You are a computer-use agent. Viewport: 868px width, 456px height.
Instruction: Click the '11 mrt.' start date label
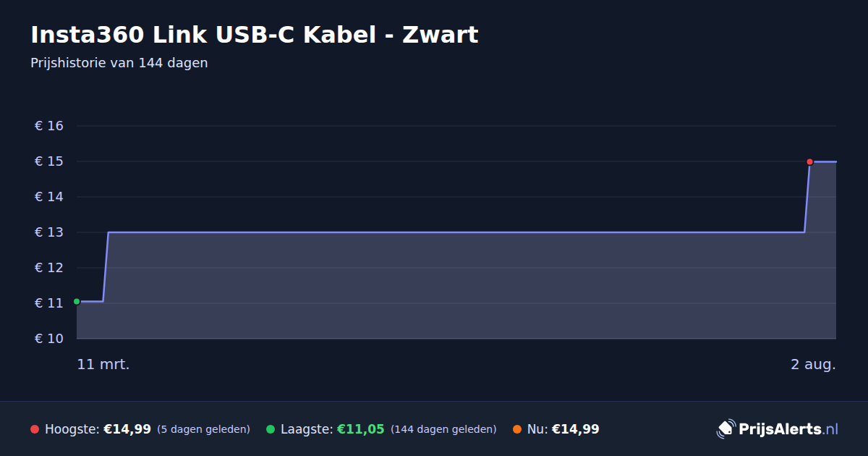click(x=103, y=364)
